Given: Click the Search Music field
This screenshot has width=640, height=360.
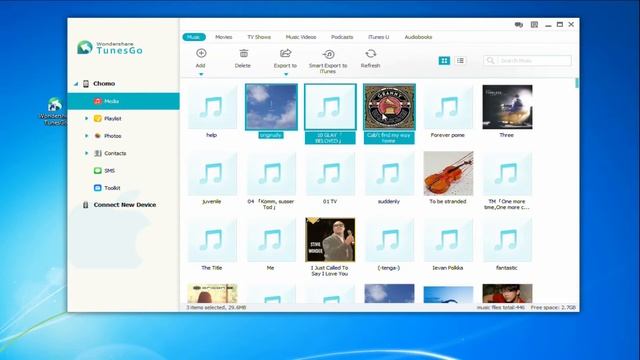Looking at the screenshot, I should pyautogui.click(x=527, y=61).
